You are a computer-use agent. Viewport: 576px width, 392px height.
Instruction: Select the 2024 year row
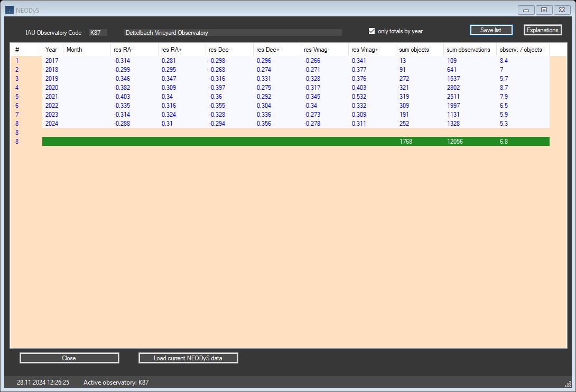(x=52, y=124)
